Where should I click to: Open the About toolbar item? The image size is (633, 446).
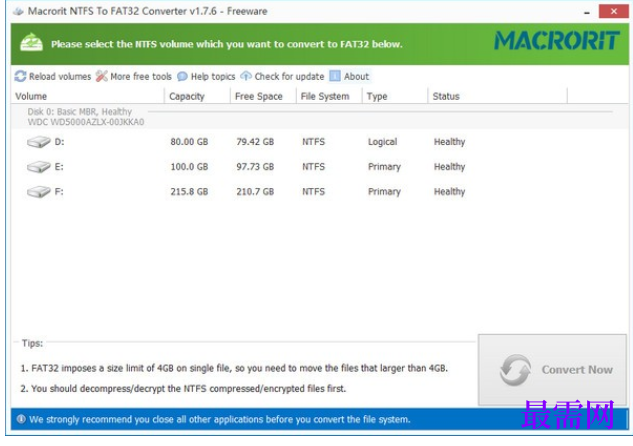[350, 76]
